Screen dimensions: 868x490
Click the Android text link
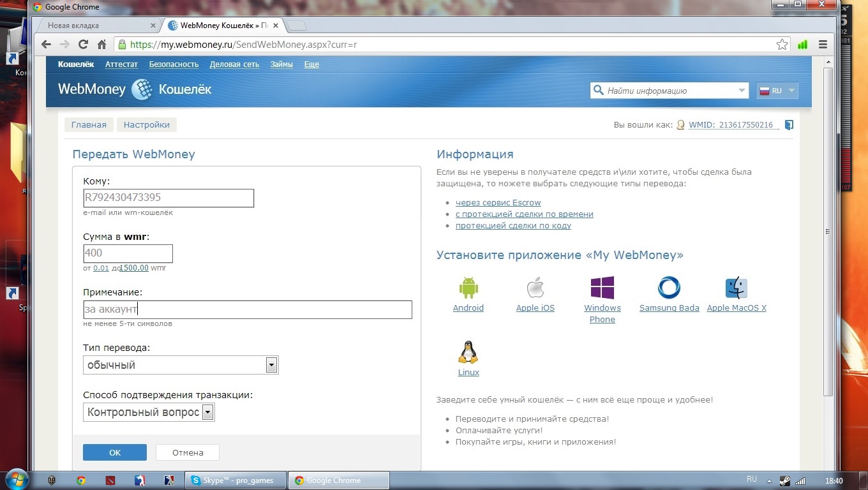468,308
